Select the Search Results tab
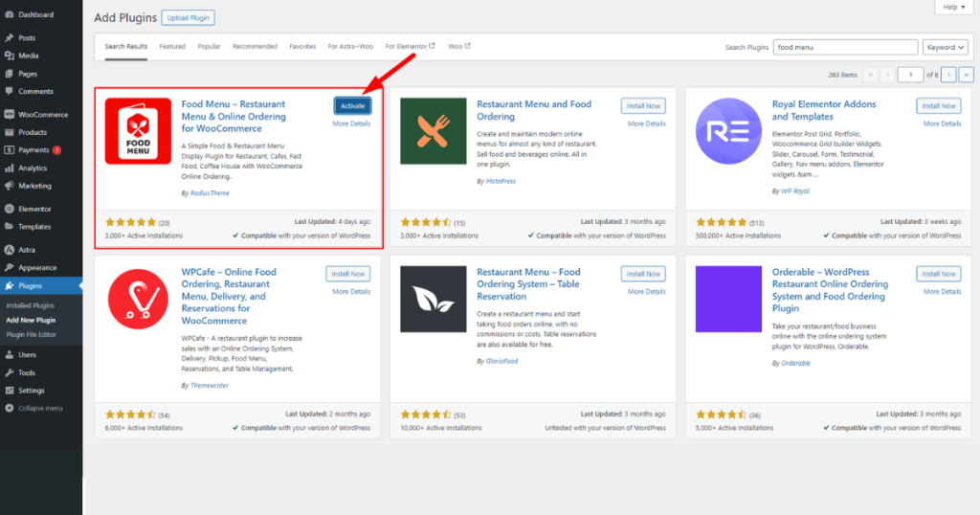The width and height of the screenshot is (980, 515). coord(126,46)
